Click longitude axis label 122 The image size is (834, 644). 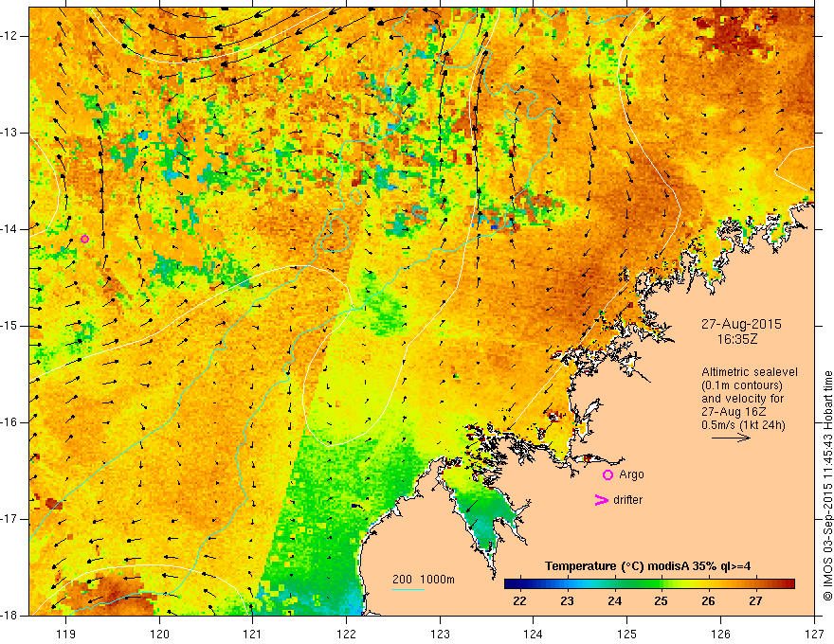(x=346, y=634)
